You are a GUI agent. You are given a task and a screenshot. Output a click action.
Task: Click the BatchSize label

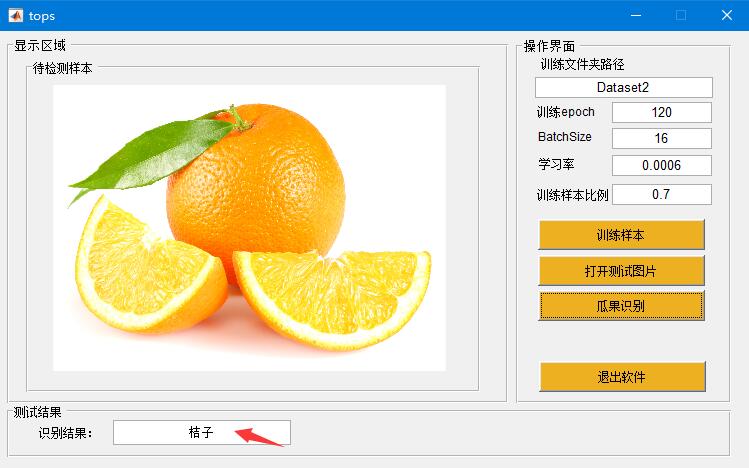click(565, 137)
